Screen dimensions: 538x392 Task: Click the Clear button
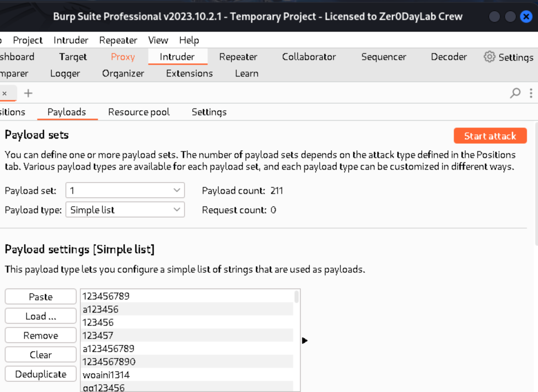(41, 354)
